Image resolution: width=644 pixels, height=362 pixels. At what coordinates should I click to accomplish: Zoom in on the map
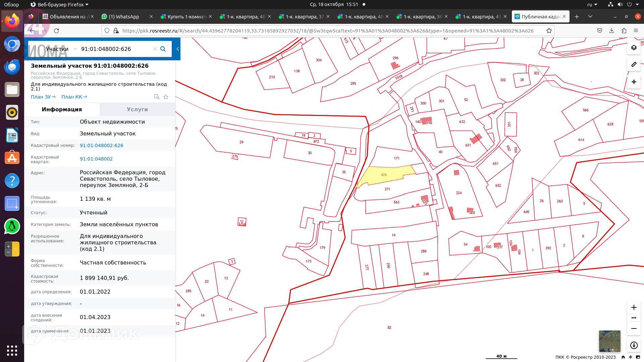[634, 307]
